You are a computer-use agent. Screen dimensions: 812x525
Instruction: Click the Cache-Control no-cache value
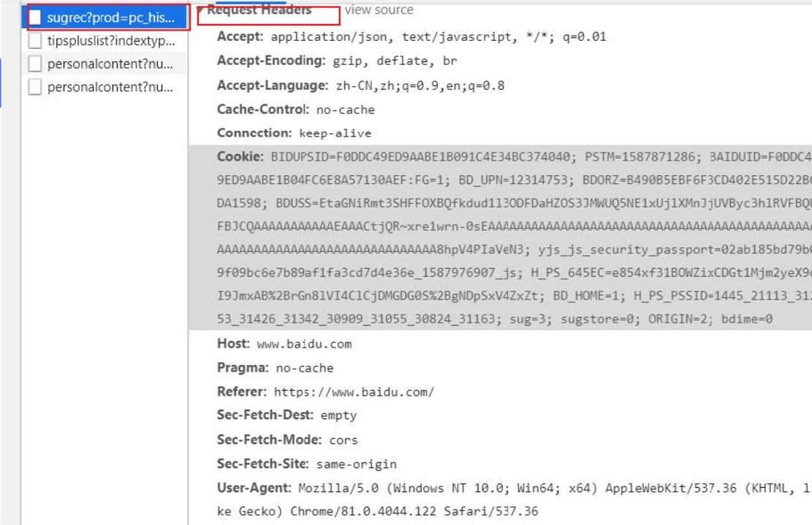point(346,110)
